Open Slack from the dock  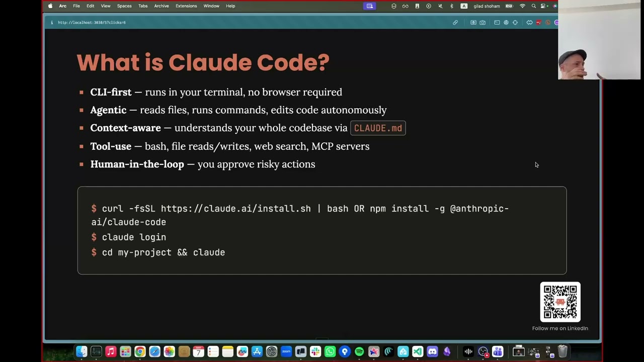(315, 351)
